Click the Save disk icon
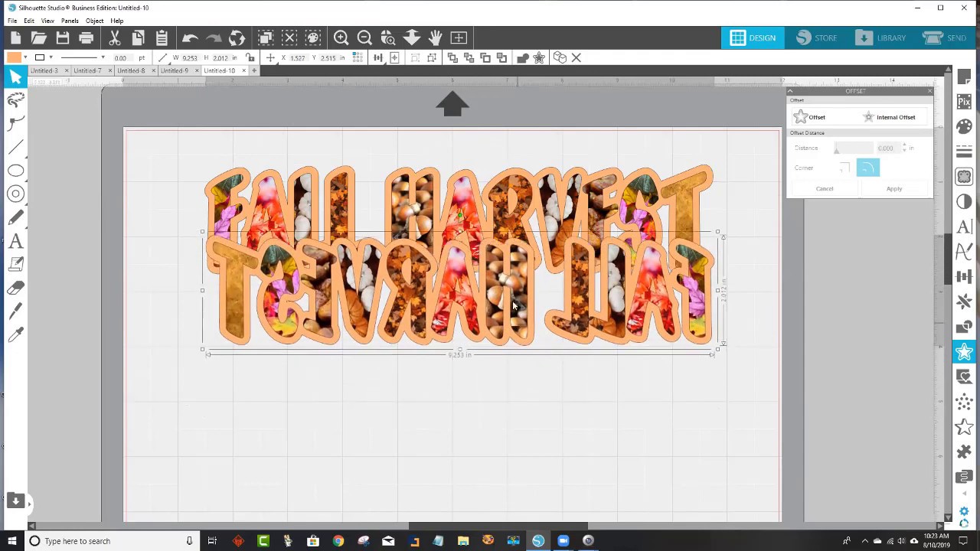 tap(63, 37)
